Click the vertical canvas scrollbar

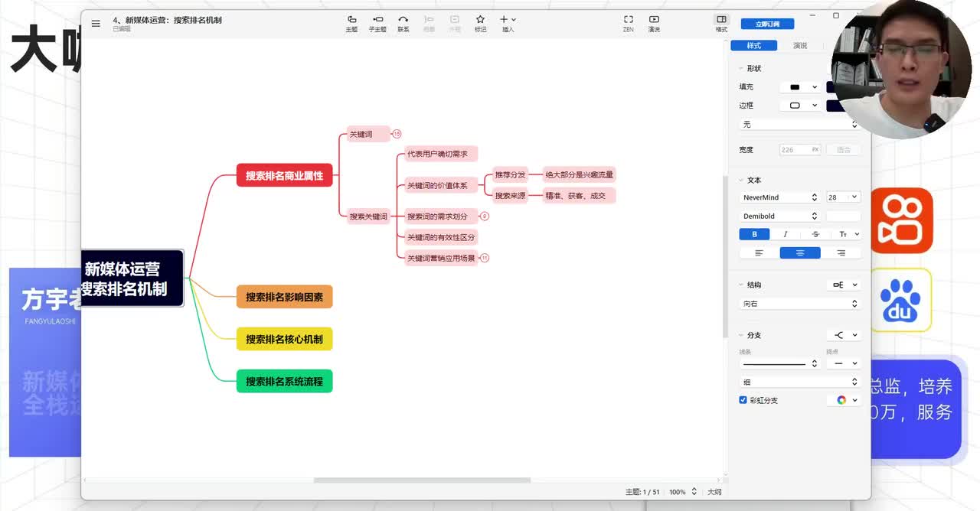click(x=724, y=256)
